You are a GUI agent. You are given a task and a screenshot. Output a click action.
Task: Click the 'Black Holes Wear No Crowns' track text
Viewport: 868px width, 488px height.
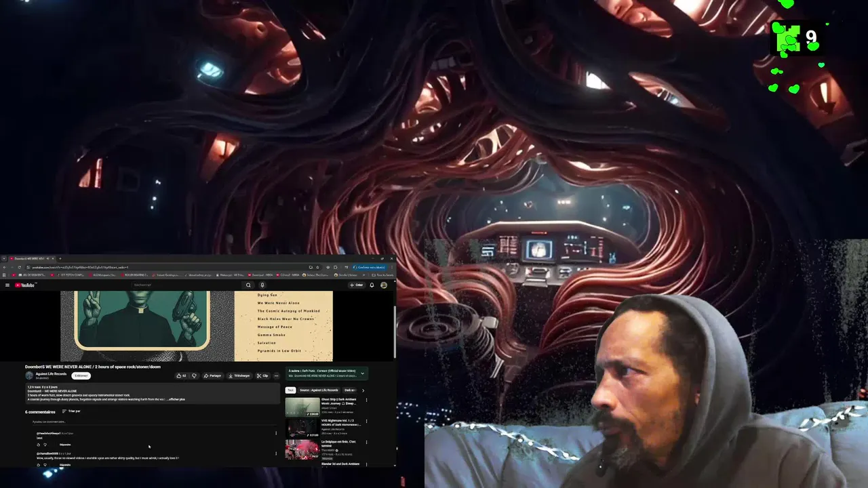[285, 319]
